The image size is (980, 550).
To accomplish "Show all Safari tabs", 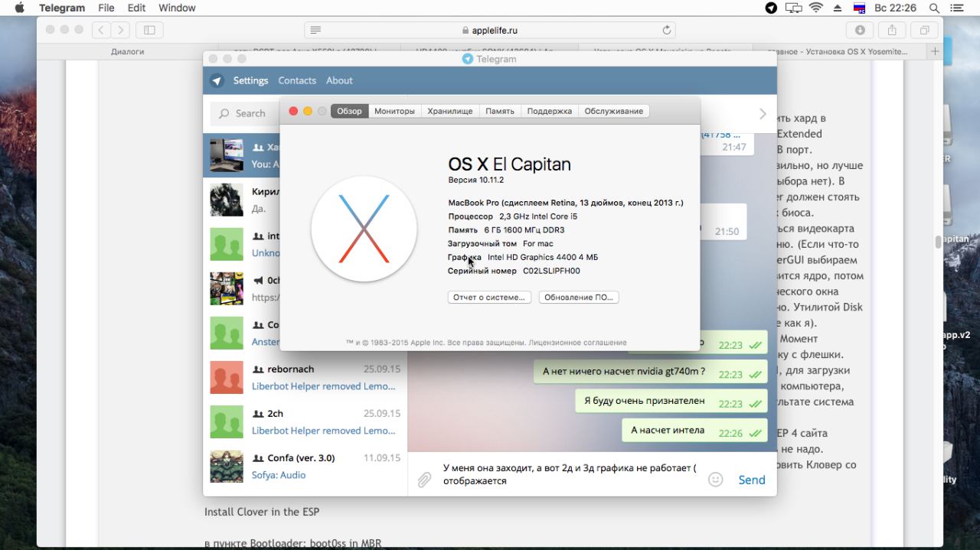I will coord(924,30).
